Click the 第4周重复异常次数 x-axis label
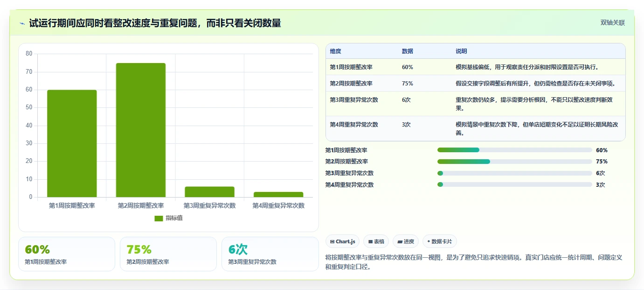Viewport: 644px width, 290px height. tap(278, 205)
